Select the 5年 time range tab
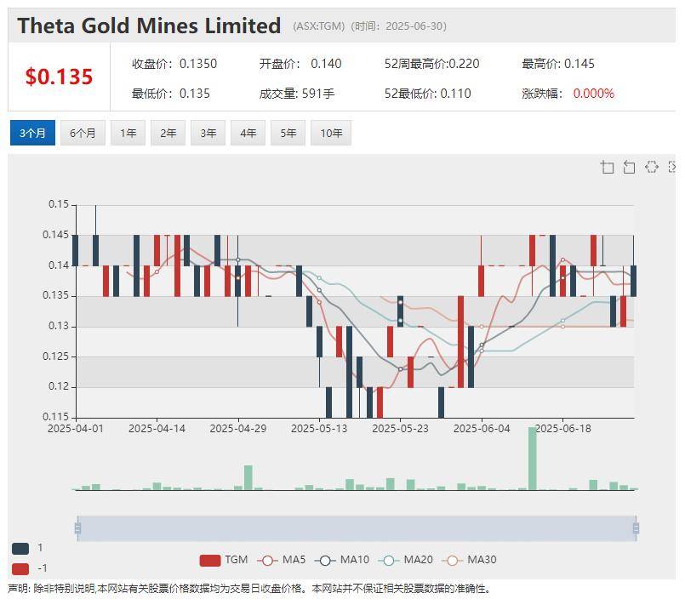The image size is (685, 616). pos(288,133)
